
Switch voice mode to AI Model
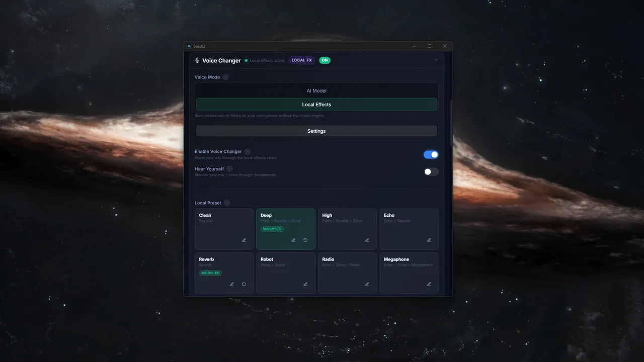click(316, 91)
